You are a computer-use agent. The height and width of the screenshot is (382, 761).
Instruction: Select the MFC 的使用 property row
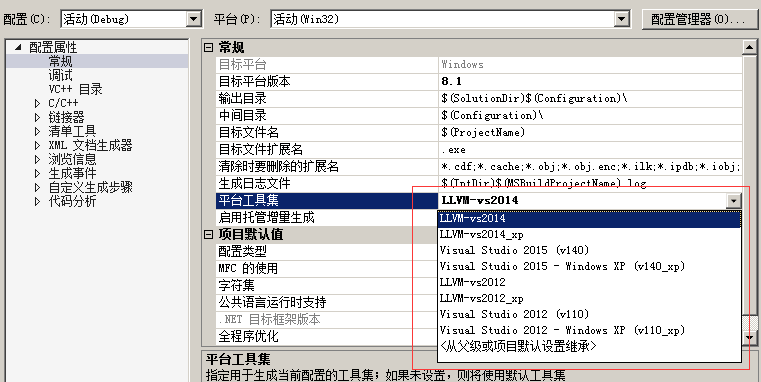327,268
